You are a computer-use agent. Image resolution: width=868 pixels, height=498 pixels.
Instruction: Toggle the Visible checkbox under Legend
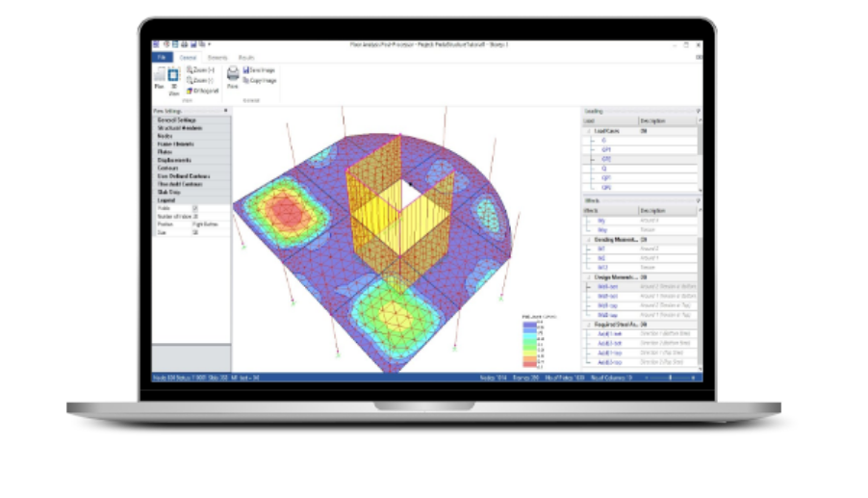(x=195, y=208)
